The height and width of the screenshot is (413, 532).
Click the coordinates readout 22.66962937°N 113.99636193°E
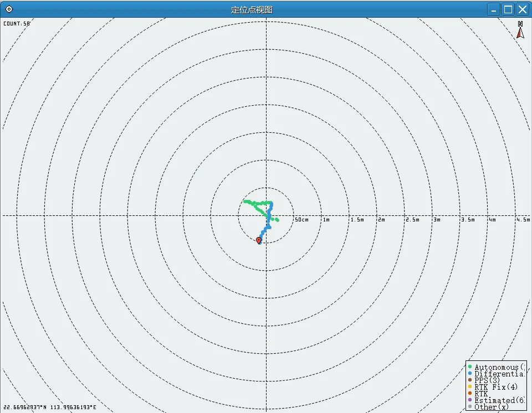[x=50, y=407]
